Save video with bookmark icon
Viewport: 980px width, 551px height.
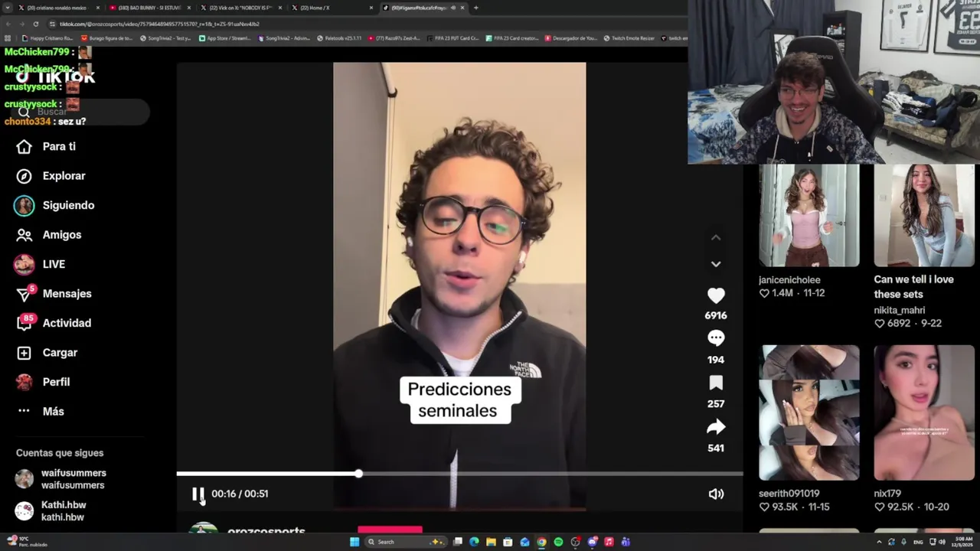716,383
